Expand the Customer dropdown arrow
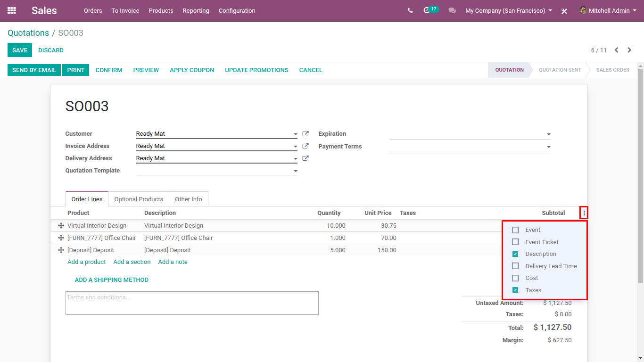Viewport: 644px width, 362px height. pyautogui.click(x=296, y=134)
